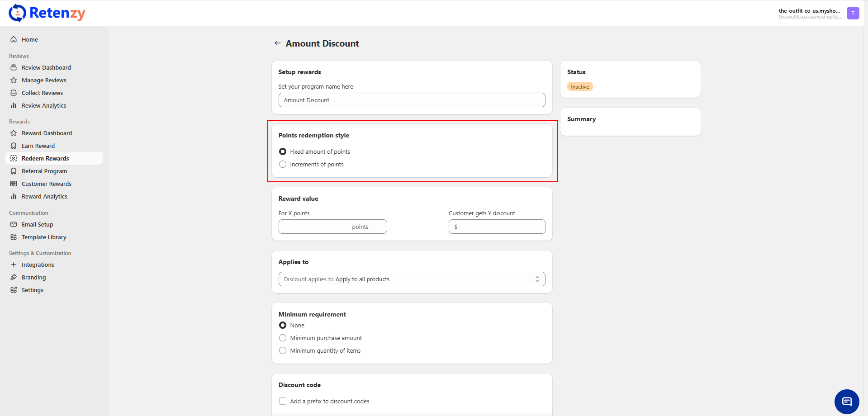Choose Minimum quantity of items option
868x416 pixels.
283,351
